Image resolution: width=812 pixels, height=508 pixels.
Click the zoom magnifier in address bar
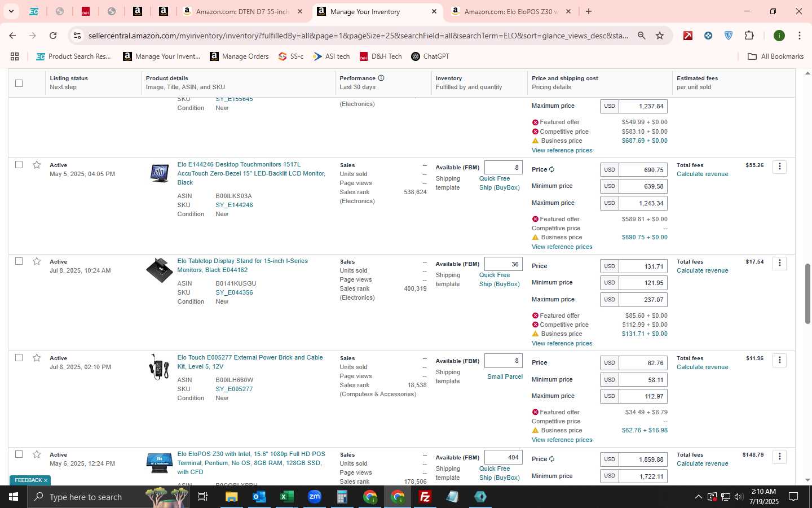[641, 36]
